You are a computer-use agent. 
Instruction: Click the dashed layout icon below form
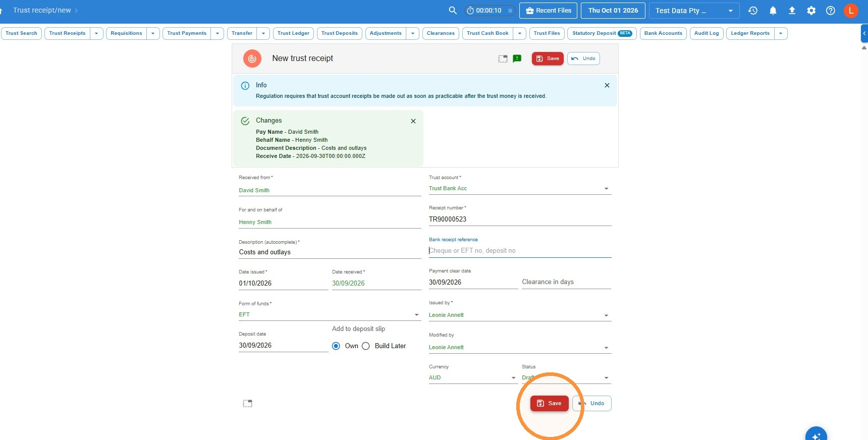(x=247, y=403)
